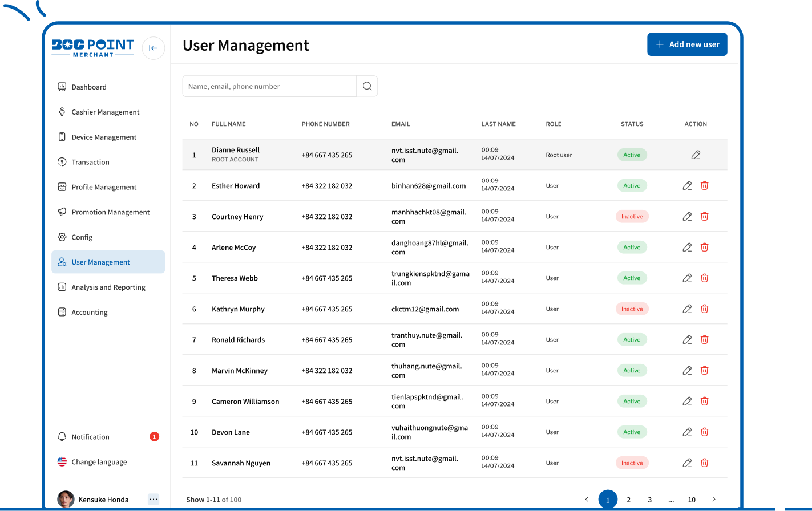
Task: Go to page 2 of results
Action: coord(628,500)
